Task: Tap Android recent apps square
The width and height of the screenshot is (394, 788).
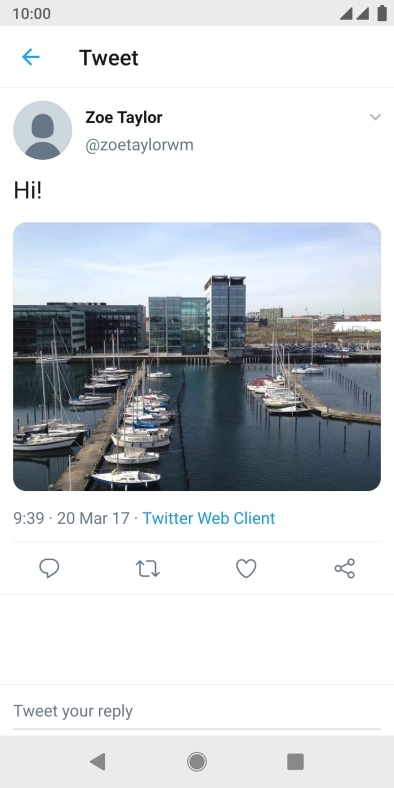Action: point(296,762)
